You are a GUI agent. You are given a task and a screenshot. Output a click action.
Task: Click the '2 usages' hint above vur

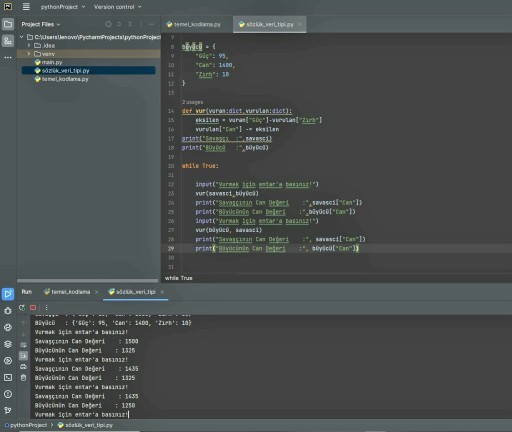192,102
